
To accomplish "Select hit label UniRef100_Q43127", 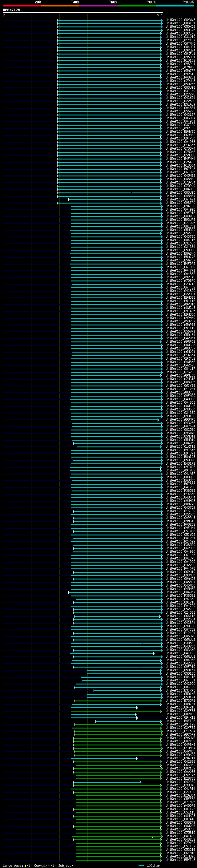I will coord(180,115).
